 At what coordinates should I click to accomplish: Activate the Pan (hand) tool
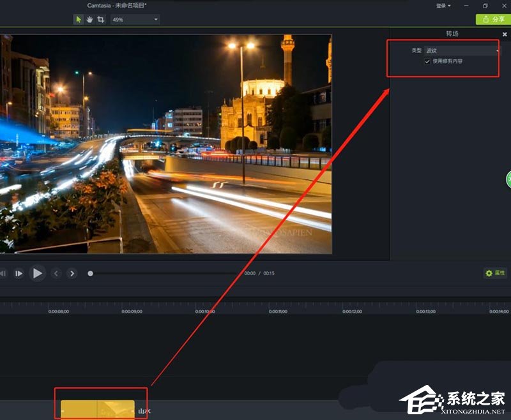pyautogui.click(x=90, y=19)
